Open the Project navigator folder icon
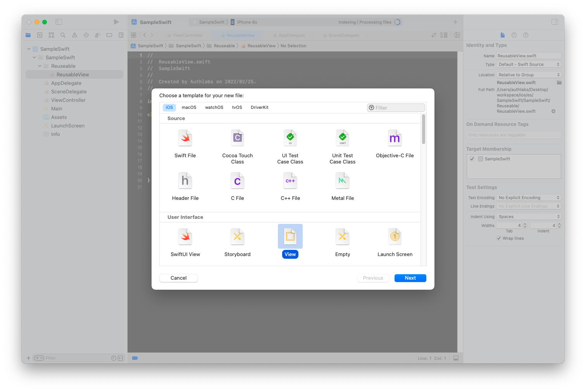Image resolution: width=586 pixels, height=392 pixels. point(28,35)
